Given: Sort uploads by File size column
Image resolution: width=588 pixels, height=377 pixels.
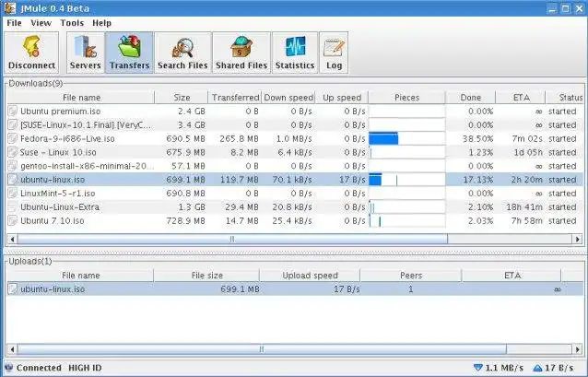Looking at the screenshot, I should tap(206, 276).
